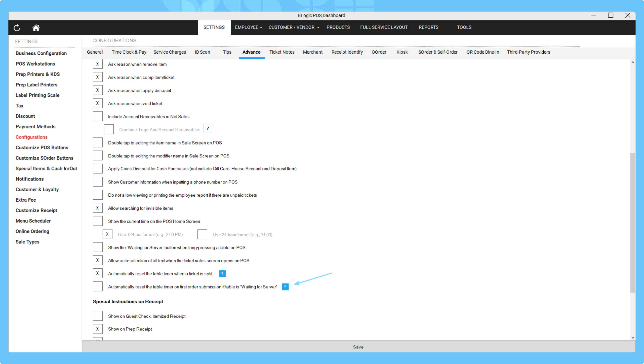Switch to SOrder & Self-Order tab
The height and width of the screenshot is (364, 644).
point(438,52)
